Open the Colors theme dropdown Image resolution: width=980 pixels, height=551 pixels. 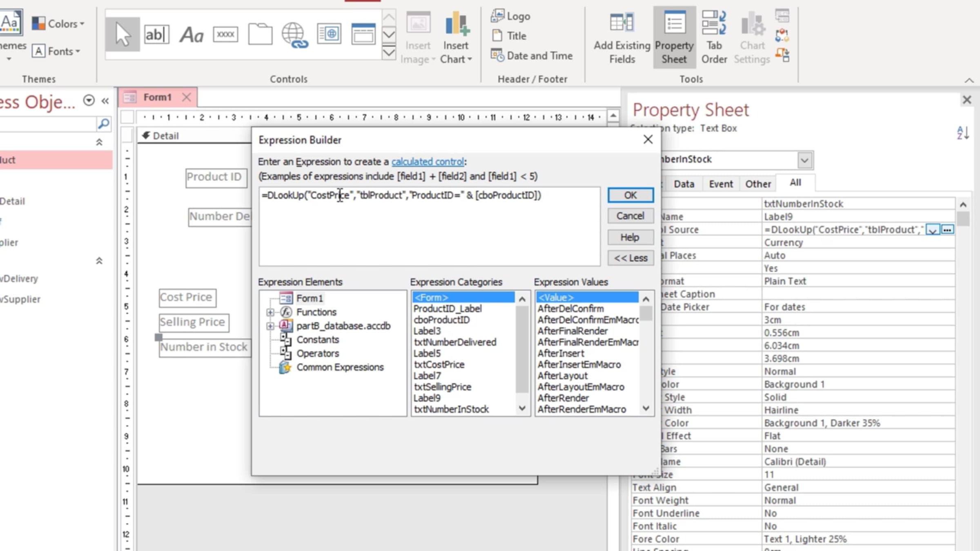(x=58, y=24)
